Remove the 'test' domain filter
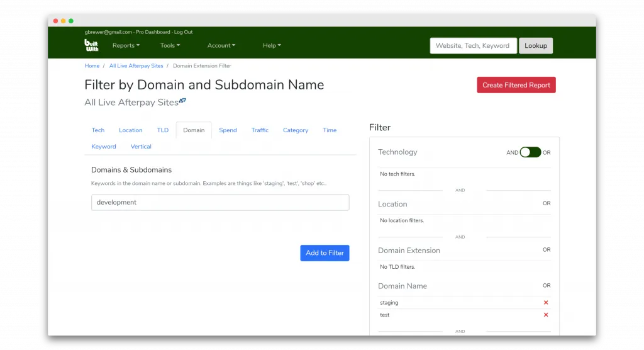Viewport: 644px width, 350px height. pyautogui.click(x=545, y=315)
